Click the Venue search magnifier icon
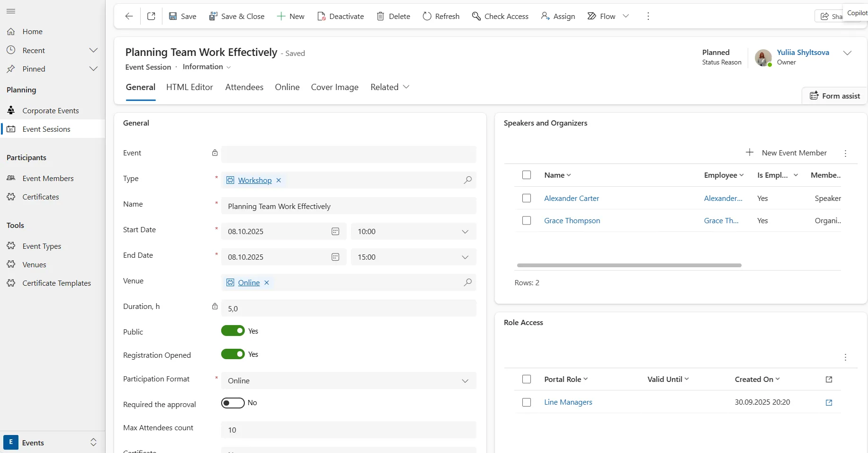The width and height of the screenshot is (868, 453). point(467,282)
